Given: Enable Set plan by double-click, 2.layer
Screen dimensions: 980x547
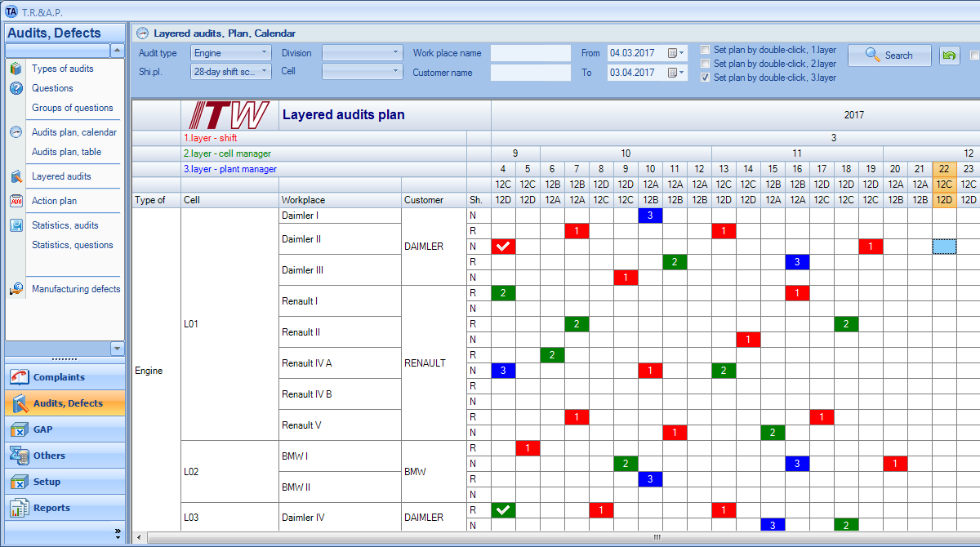Looking at the screenshot, I should [706, 64].
